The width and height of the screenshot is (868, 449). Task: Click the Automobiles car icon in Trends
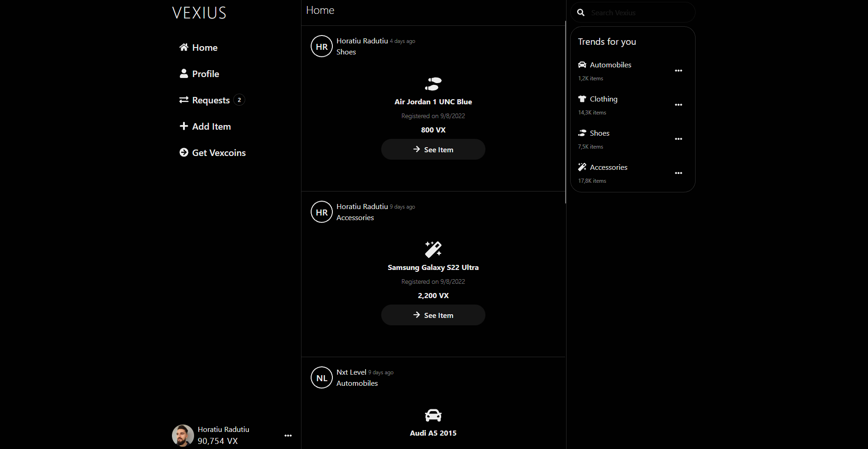click(582, 65)
